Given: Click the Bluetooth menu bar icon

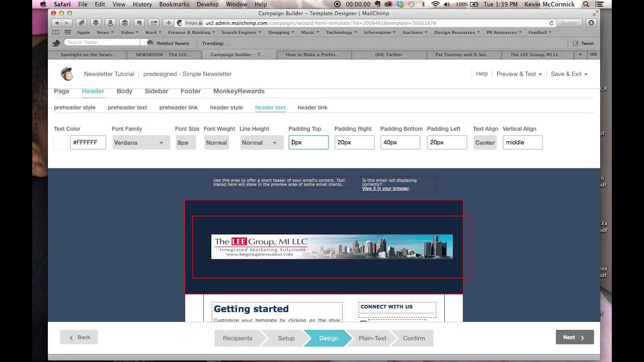Looking at the screenshot, I should pos(423,4).
